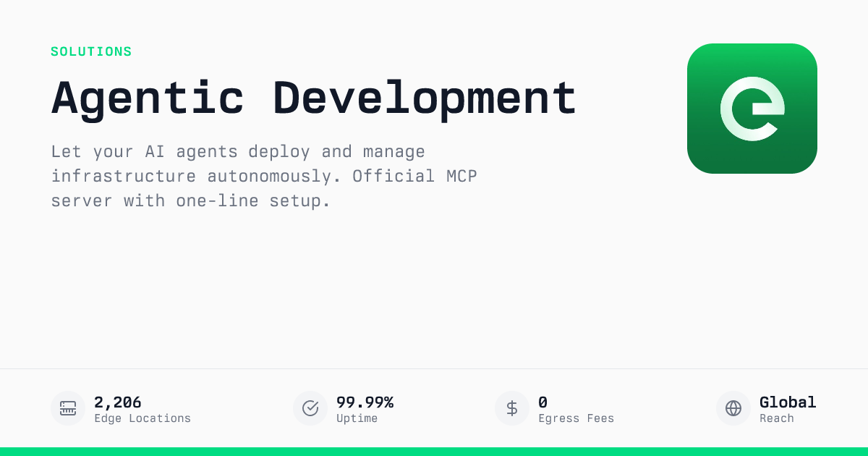
Task: Click the "0" egress fees value
Action: pos(542,402)
